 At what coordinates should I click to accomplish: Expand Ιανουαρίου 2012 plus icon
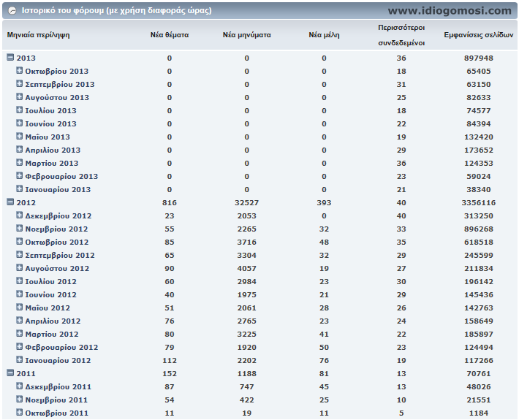[20, 360]
